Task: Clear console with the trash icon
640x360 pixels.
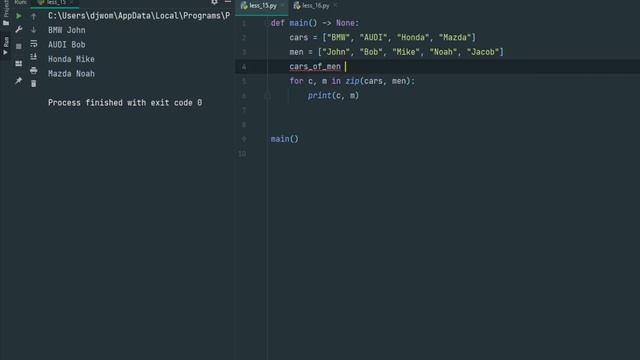Action: coord(34,84)
